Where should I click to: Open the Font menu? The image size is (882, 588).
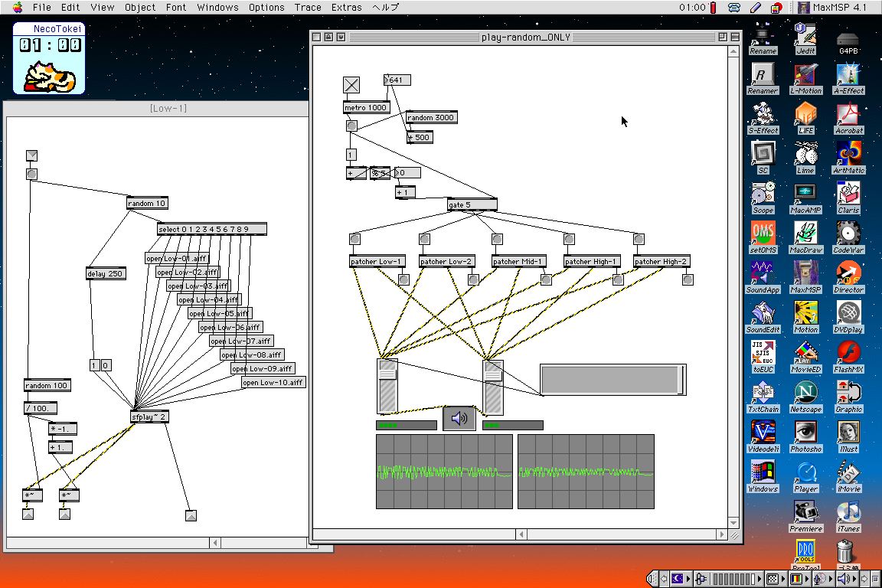click(176, 8)
